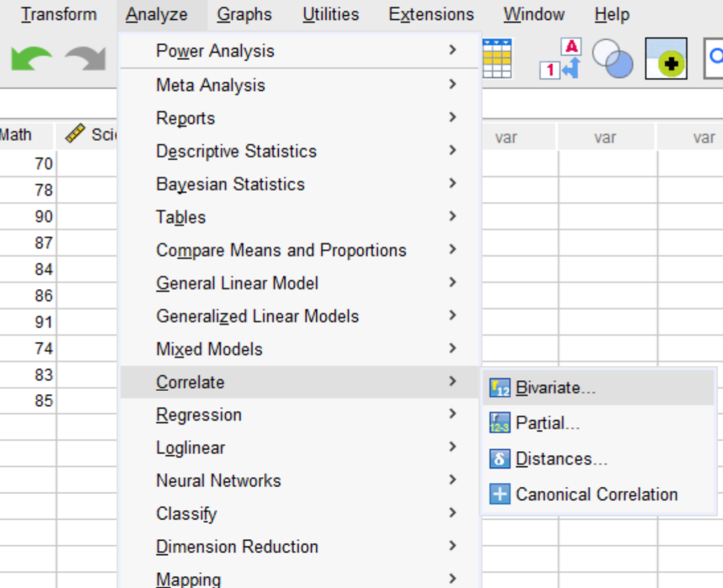The height and width of the screenshot is (588, 723).
Task: Open the Variables dialog toolbar icon
Action: [498, 56]
